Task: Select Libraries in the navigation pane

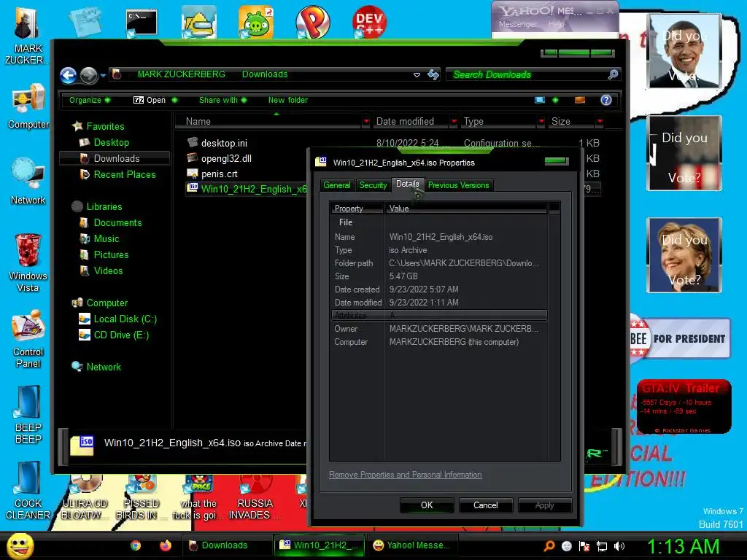Action: [x=104, y=206]
